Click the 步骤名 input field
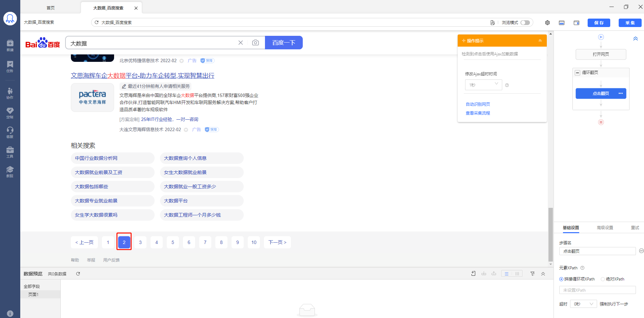 [597, 251]
